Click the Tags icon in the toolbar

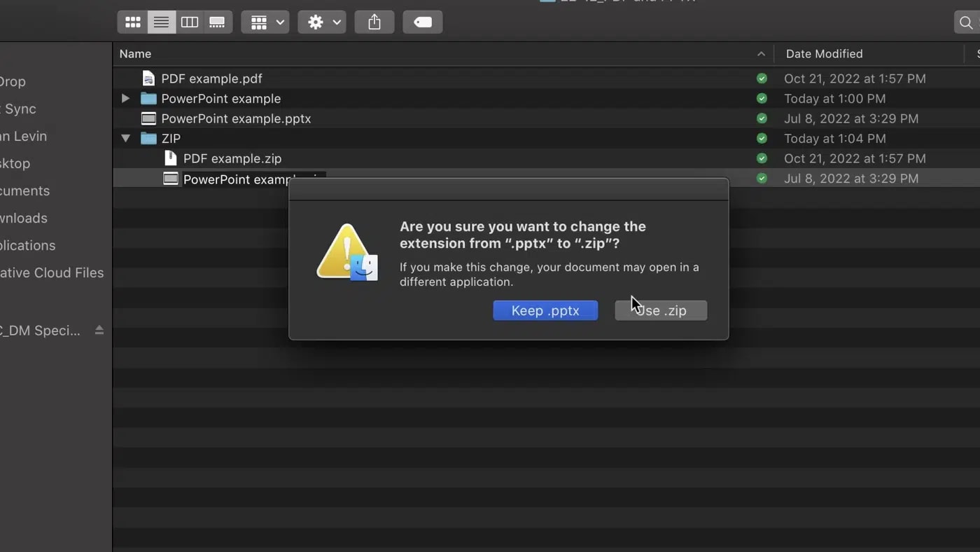[x=422, y=22]
